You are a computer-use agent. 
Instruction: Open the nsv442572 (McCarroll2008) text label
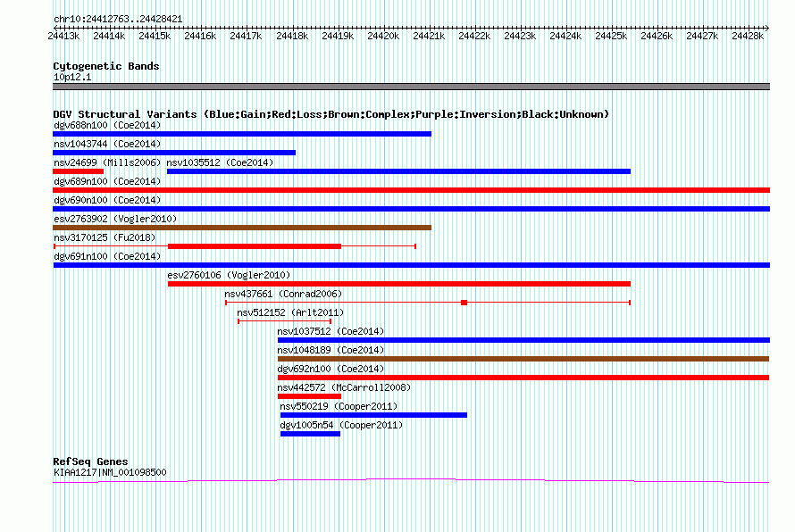[x=344, y=387]
